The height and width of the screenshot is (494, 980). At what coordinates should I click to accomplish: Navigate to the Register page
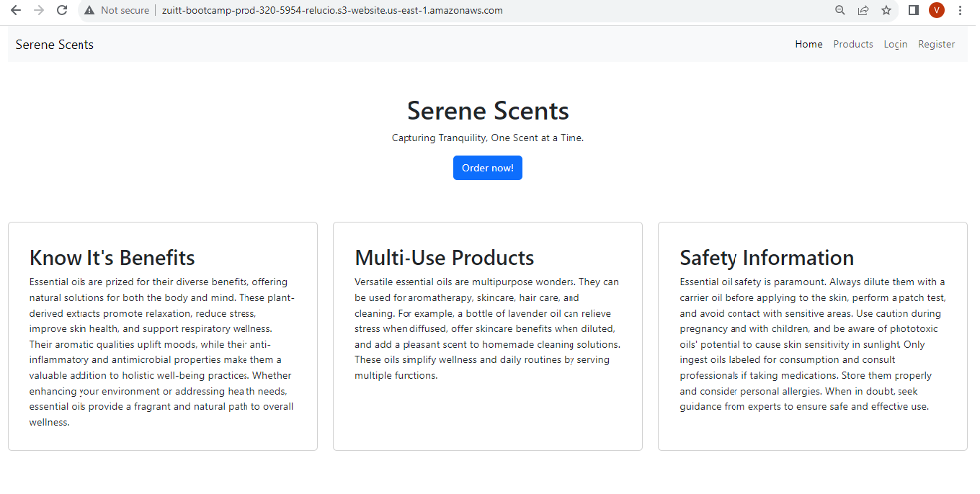click(936, 44)
